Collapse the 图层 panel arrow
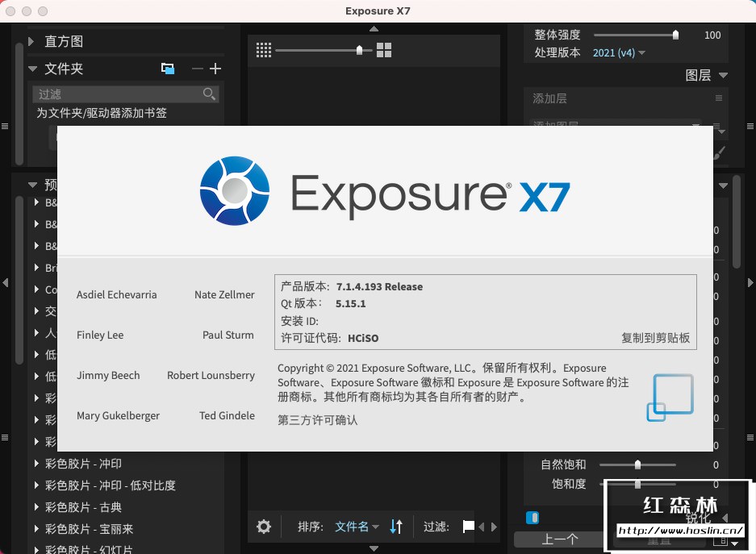756x554 pixels. click(723, 75)
